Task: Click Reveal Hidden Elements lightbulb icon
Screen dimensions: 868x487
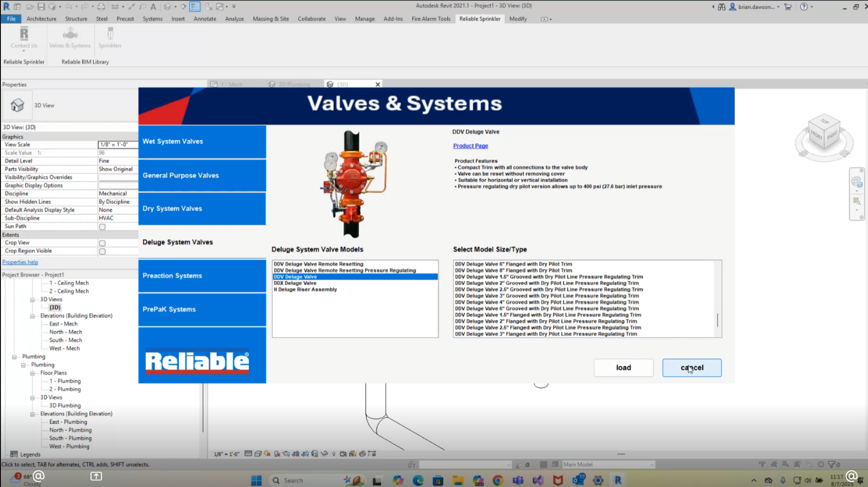Action: 334,454
